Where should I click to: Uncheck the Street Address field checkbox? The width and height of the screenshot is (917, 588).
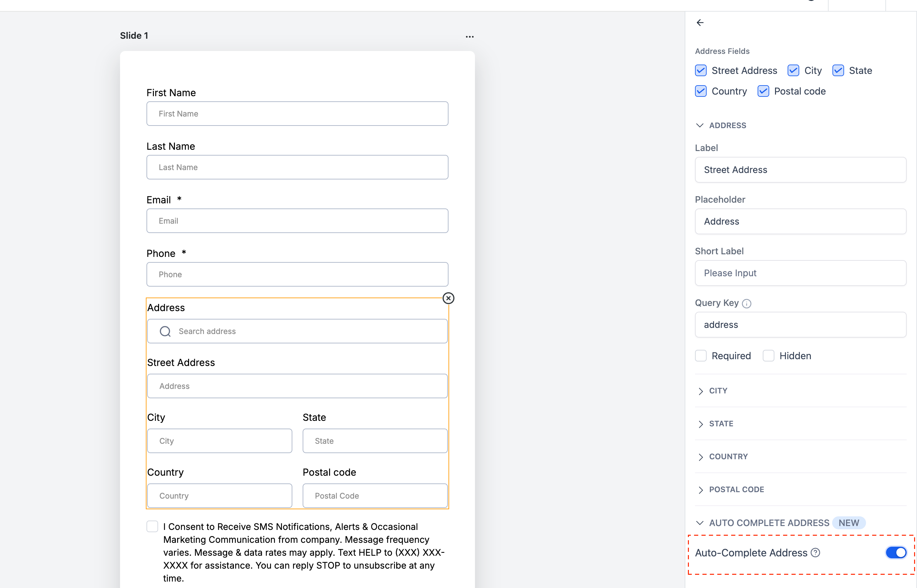click(700, 71)
